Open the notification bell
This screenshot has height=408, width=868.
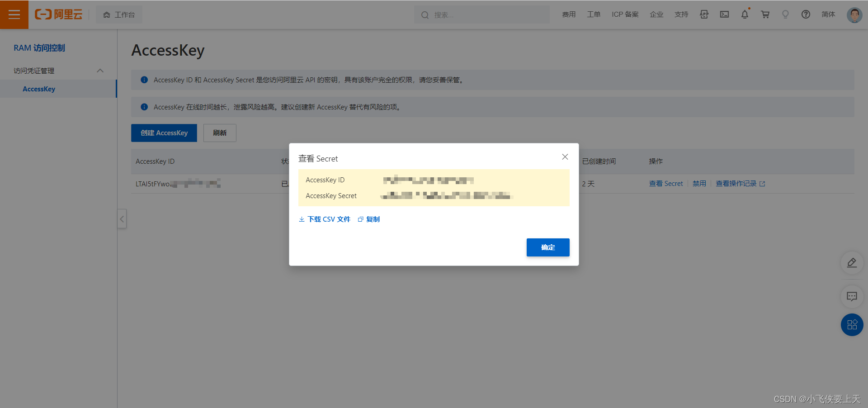pos(745,14)
